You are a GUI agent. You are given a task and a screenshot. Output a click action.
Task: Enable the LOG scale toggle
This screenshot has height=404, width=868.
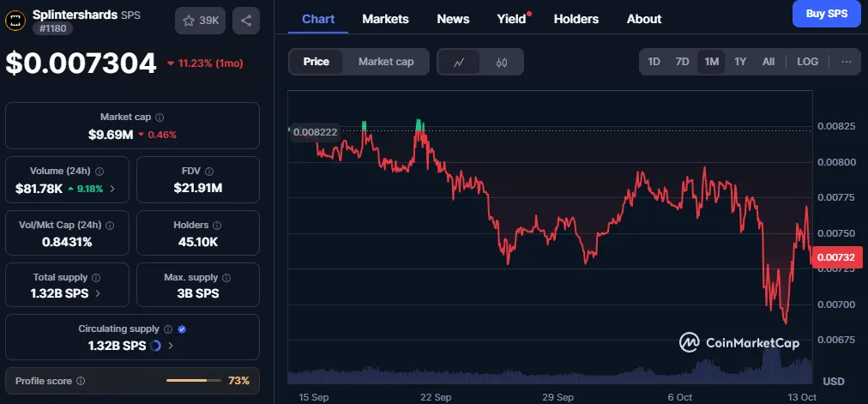click(807, 62)
